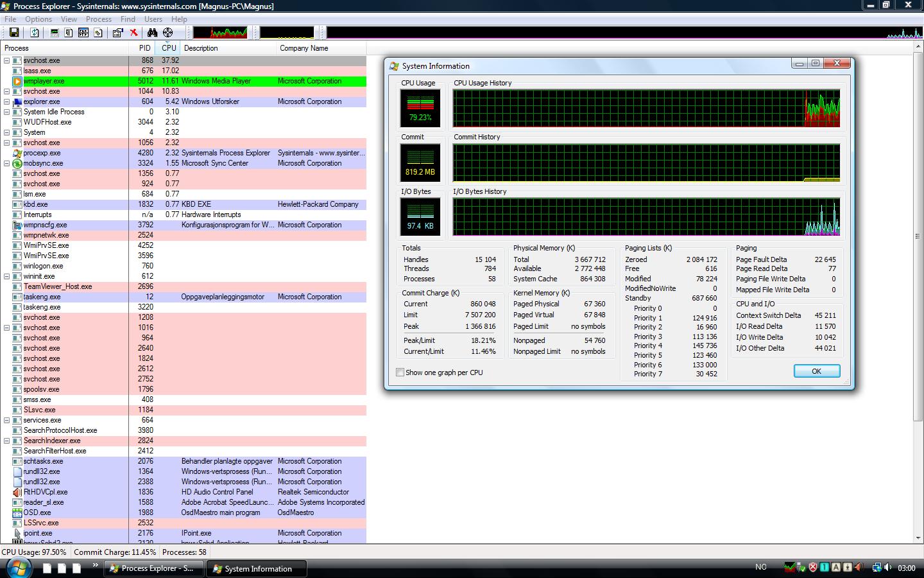Toggle the Show Lower Pane toolbar icon

83,32
